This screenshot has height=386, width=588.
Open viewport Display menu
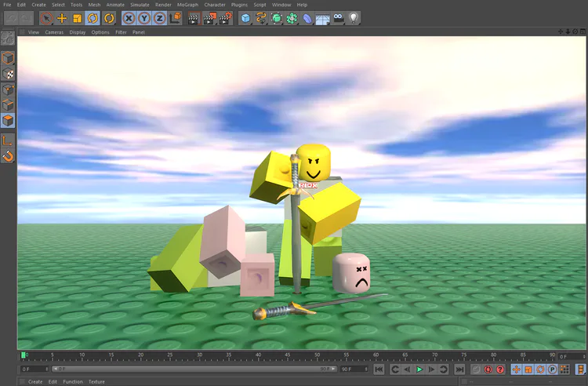pos(78,32)
